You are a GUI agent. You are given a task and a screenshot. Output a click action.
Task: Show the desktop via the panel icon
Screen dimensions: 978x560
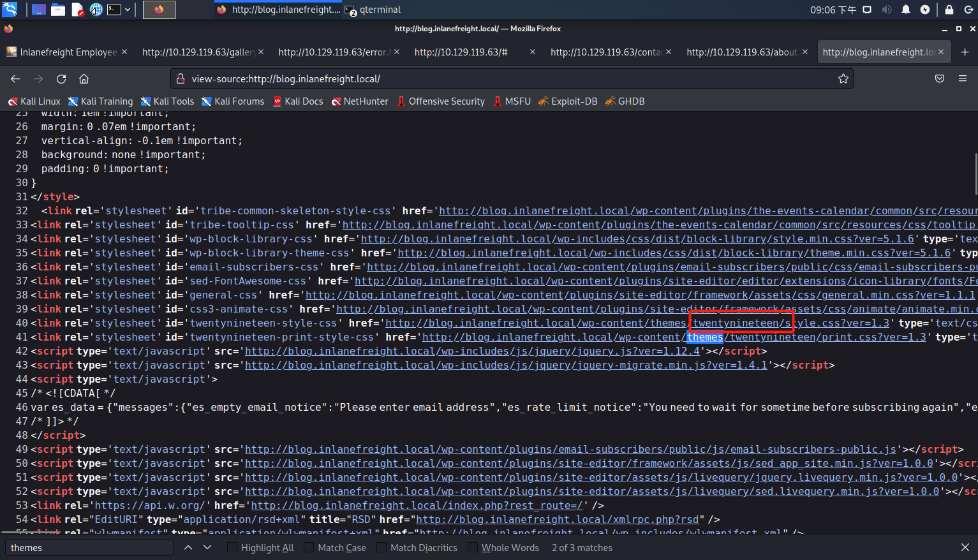click(39, 10)
